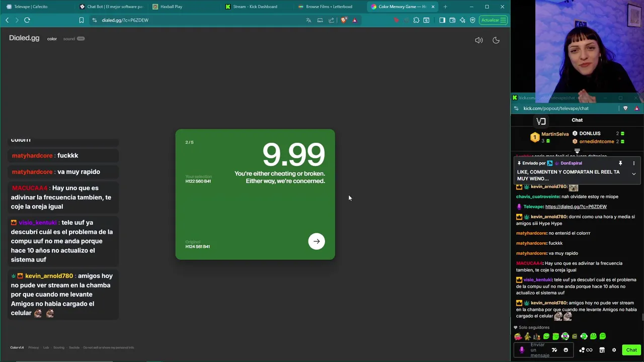
Task: Open a new browser tab
Action: 445,7
